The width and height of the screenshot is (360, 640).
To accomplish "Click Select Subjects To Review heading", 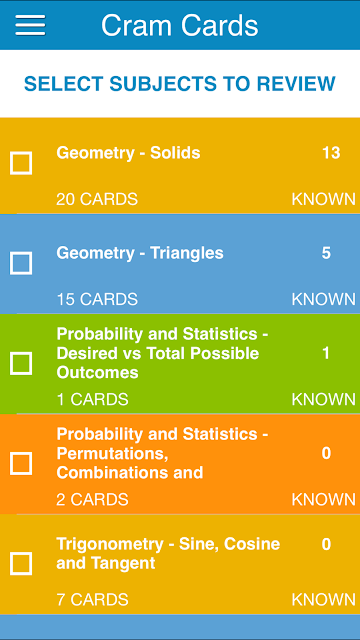I will click(180, 83).
